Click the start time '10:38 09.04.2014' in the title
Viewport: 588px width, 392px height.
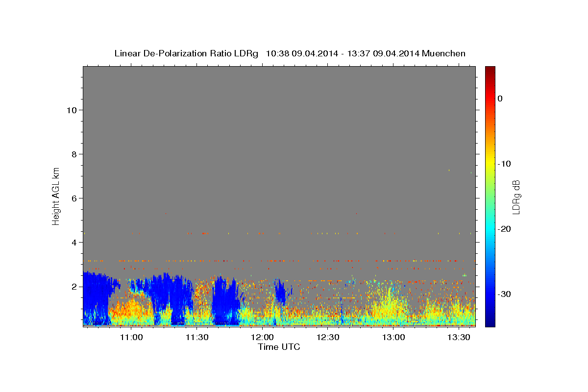click(302, 53)
